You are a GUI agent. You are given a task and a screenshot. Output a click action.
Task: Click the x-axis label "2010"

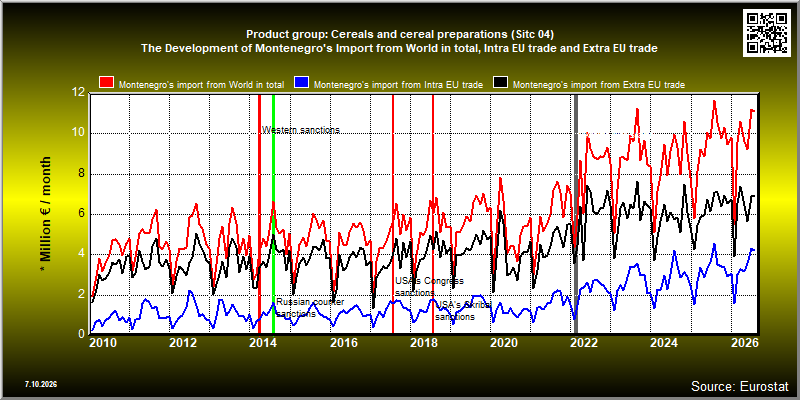click(x=104, y=342)
